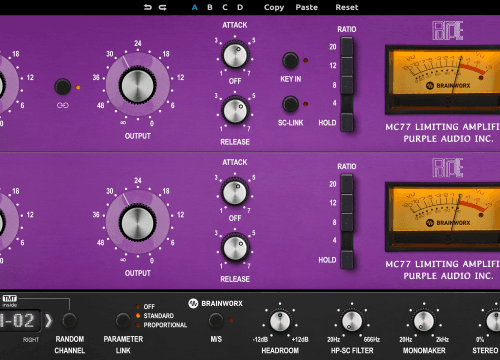Click the MONOMAKER knob
The height and width of the screenshot is (360, 500).
(x=424, y=321)
